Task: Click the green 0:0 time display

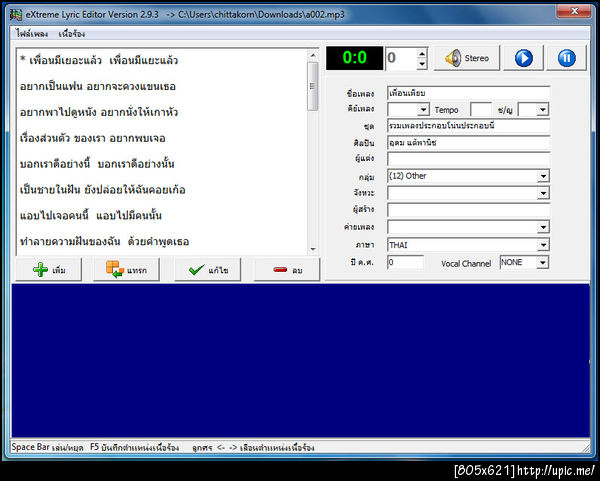Action: pyautogui.click(x=354, y=58)
